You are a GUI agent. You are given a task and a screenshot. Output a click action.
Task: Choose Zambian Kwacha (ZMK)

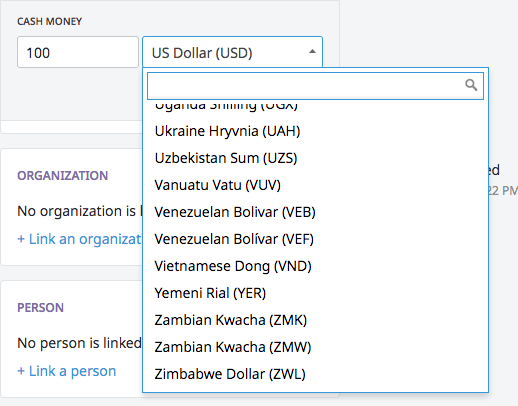coord(315,320)
